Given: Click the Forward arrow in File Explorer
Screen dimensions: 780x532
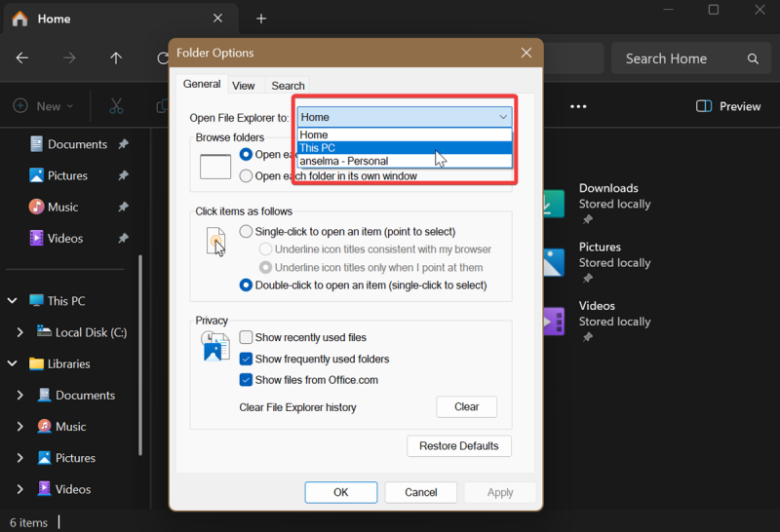Looking at the screenshot, I should [69, 58].
